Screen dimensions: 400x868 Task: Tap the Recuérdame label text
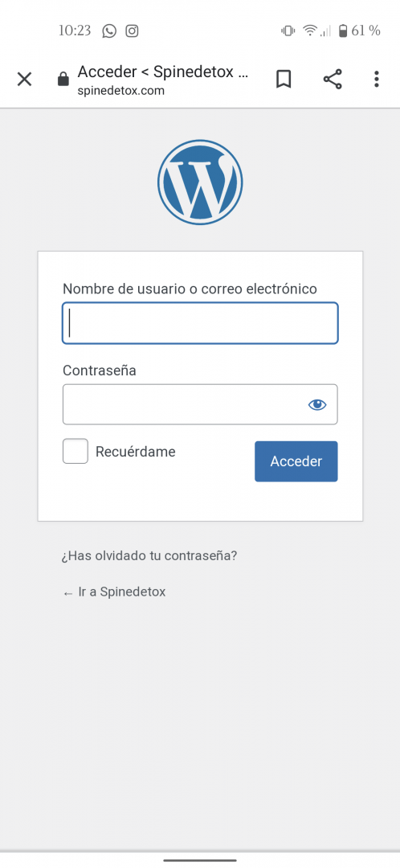136,452
